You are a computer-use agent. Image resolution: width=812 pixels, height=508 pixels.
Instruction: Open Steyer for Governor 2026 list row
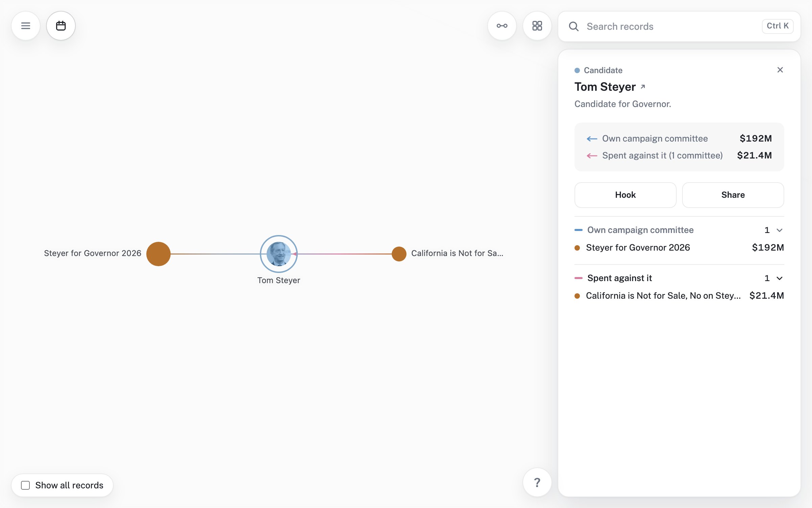coord(679,248)
